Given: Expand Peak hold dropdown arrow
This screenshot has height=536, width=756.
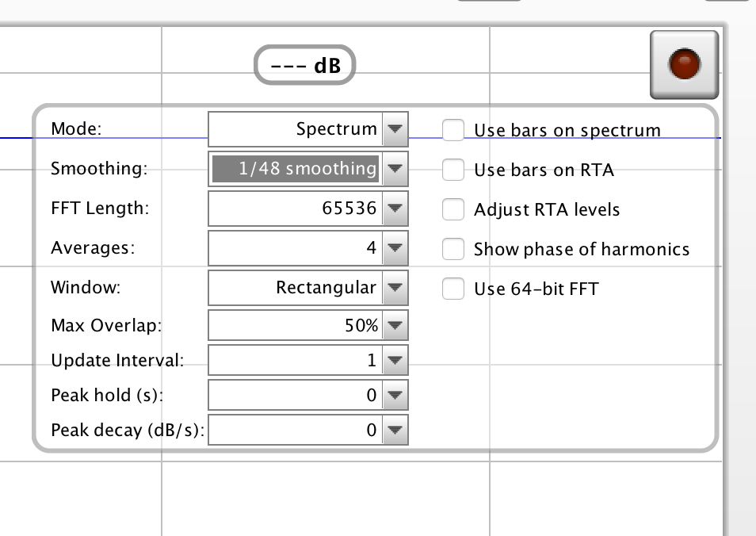Looking at the screenshot, I should click(x=395, y=395).
